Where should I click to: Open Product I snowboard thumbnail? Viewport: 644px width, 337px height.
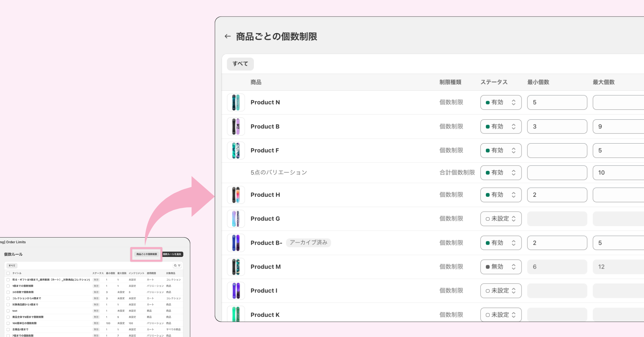pyautogui.click(x=236, y=291)
